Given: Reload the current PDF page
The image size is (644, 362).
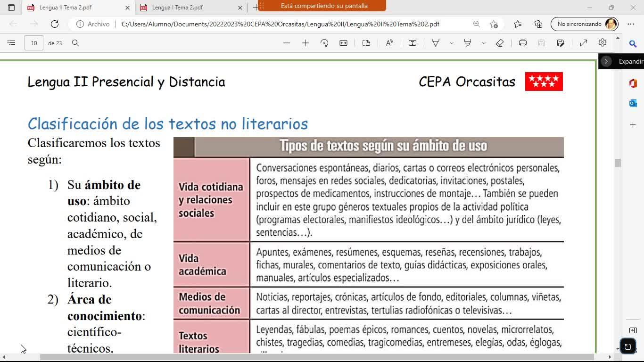Looking at the screenshot, I should tap(55, 24).
